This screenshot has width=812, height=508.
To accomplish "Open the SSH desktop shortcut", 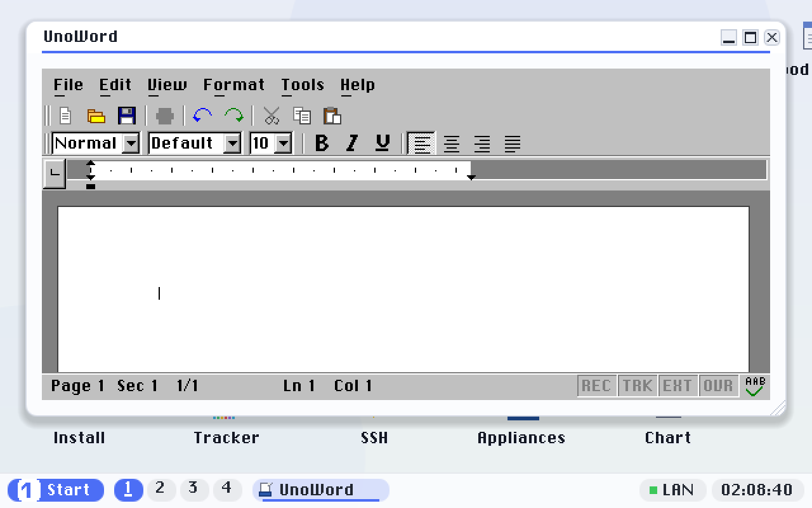I will (x=374, y=438).
